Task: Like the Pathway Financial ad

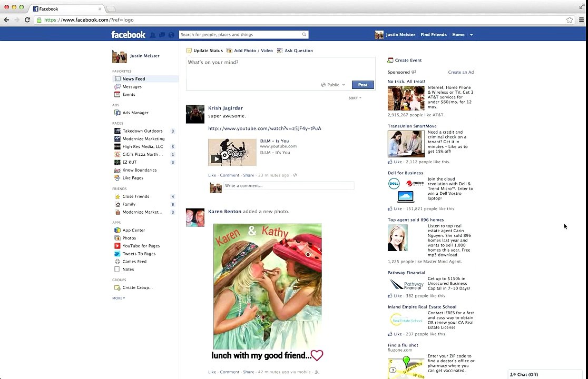Action: click(x=398, y=296)
